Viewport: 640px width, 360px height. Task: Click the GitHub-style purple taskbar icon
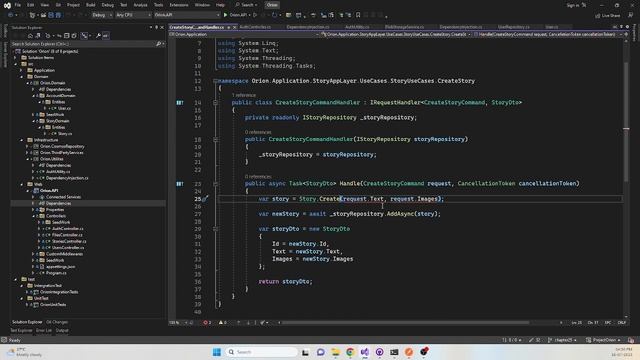click(x=379, y=352)
